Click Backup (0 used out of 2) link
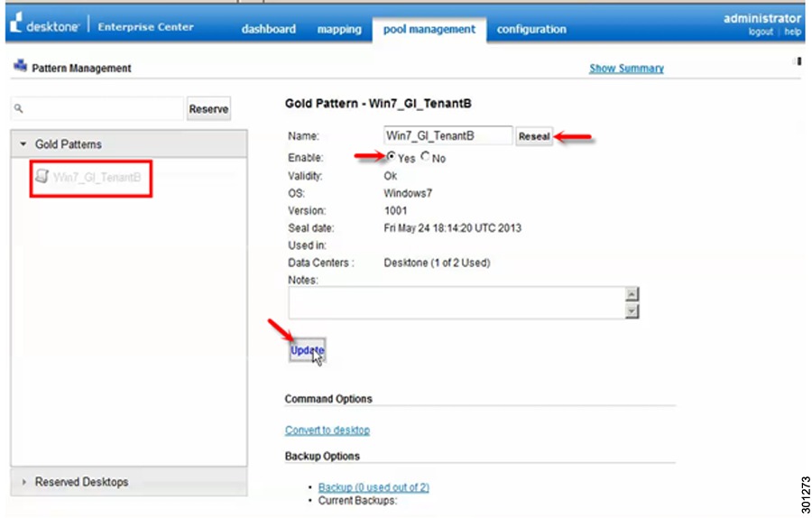 [374, 487]
